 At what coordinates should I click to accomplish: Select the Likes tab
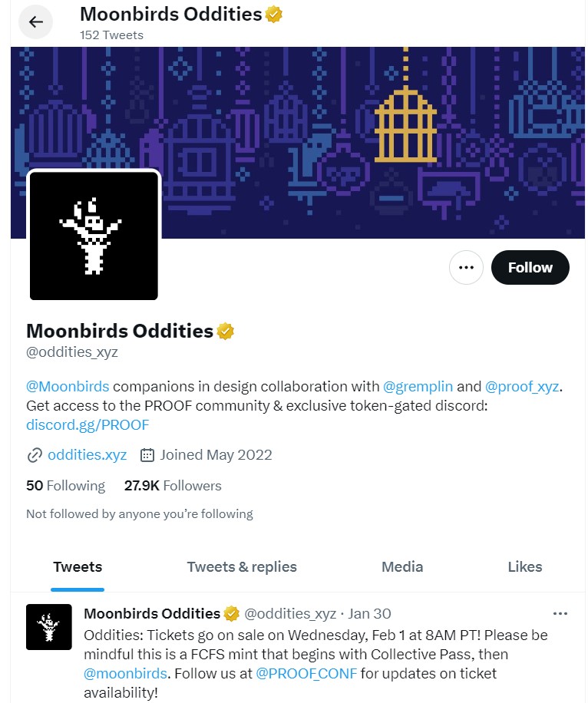525,566
